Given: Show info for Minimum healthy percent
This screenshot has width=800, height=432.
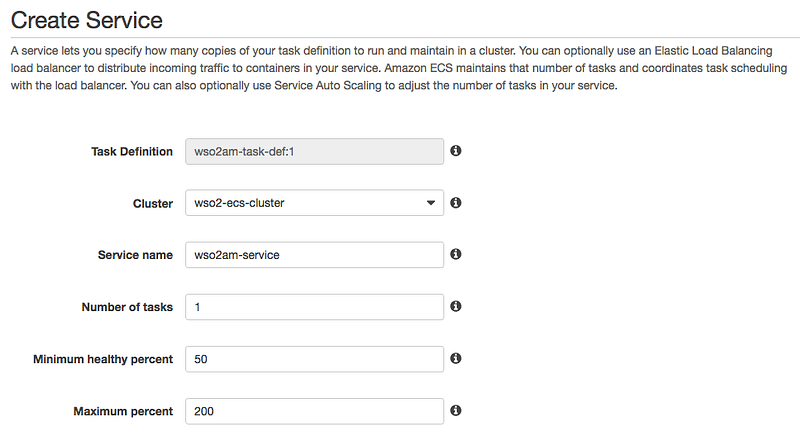Looking at the screenshot, I should (456, 359).
